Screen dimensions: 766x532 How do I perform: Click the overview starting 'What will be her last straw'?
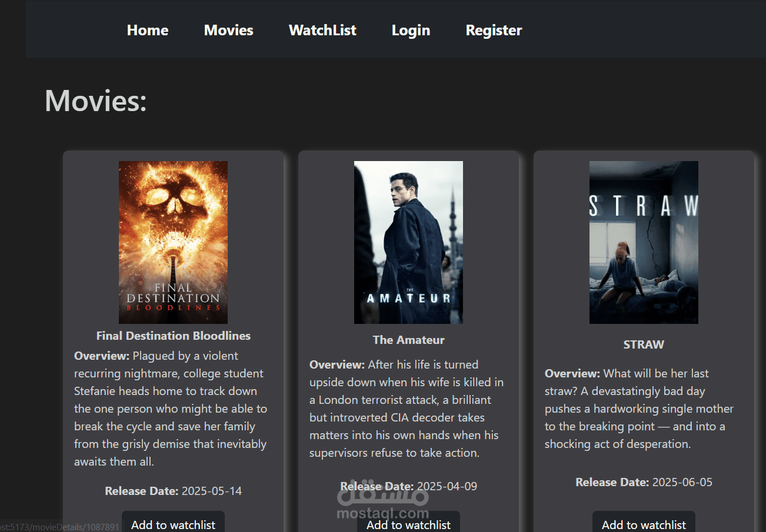(640, 409)
